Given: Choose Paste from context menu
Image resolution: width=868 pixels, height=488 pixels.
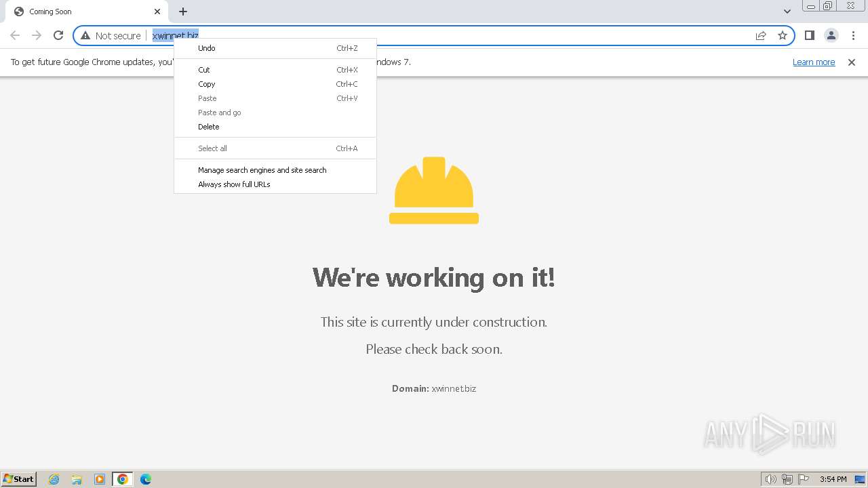Looking at the screenshot, I should (275, 98).
